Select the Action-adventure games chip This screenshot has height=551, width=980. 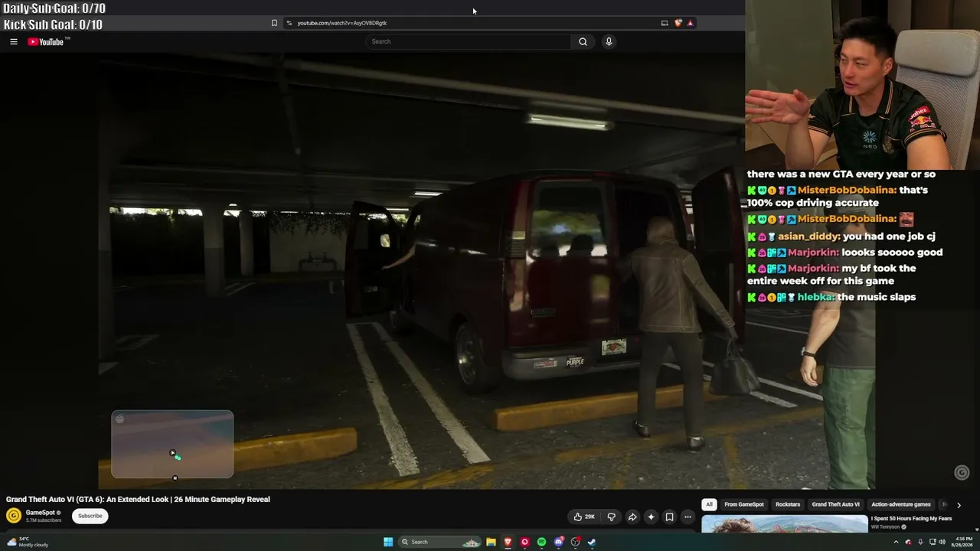[x=901, y=504]
